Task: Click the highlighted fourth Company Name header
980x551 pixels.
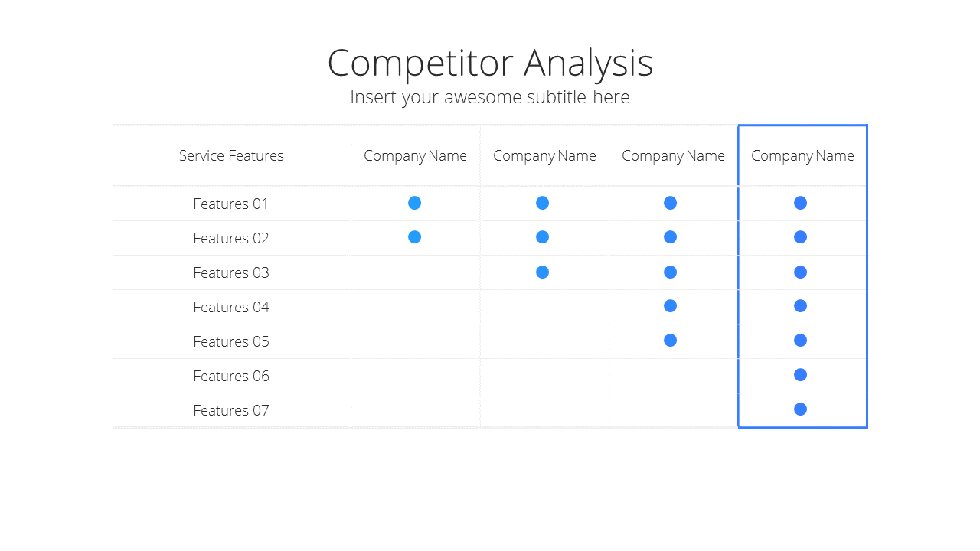Action: point(802,155)
